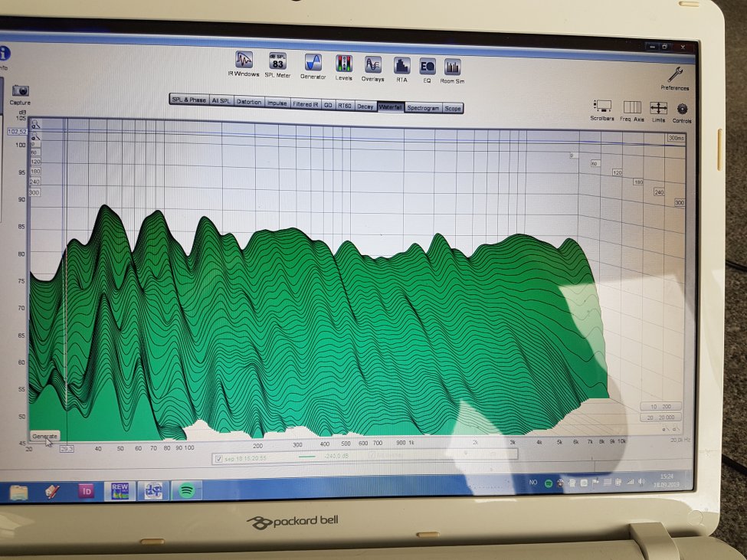Screen dimensions: 747x560
Task: Switch to SPL & Phase tab
Action: point(189,100)
